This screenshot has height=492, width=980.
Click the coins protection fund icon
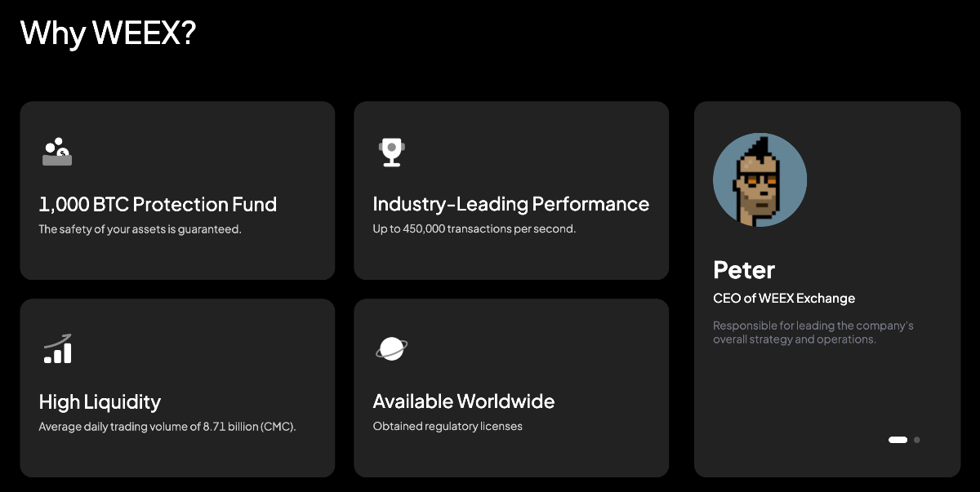coord(57,152)
